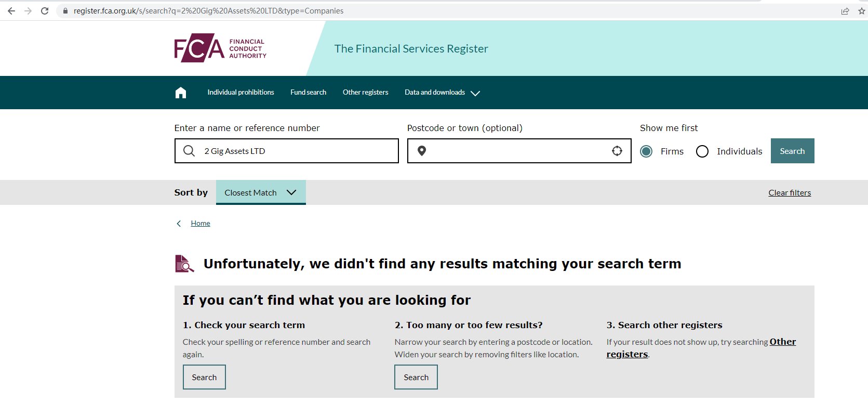Reload the page with the refresh icon
The image size is (868, 415).
[x=45, y=11]
